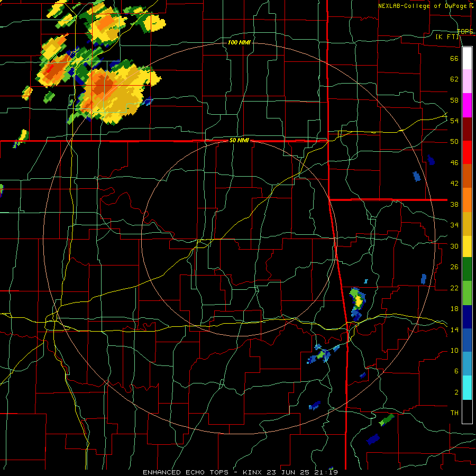
Task: Select the dark orange legend swatch
Action: click(x=467, y=176)
